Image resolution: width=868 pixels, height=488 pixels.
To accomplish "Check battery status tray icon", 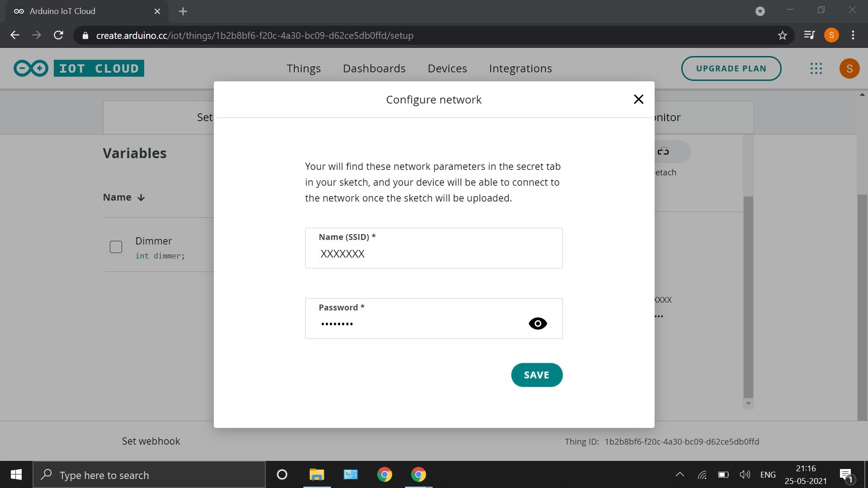I will pyautogui.click(x=723, y=475).
